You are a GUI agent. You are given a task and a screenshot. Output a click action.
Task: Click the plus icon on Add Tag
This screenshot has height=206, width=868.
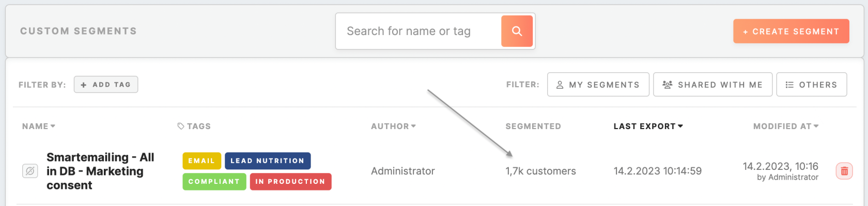(84, 85)
